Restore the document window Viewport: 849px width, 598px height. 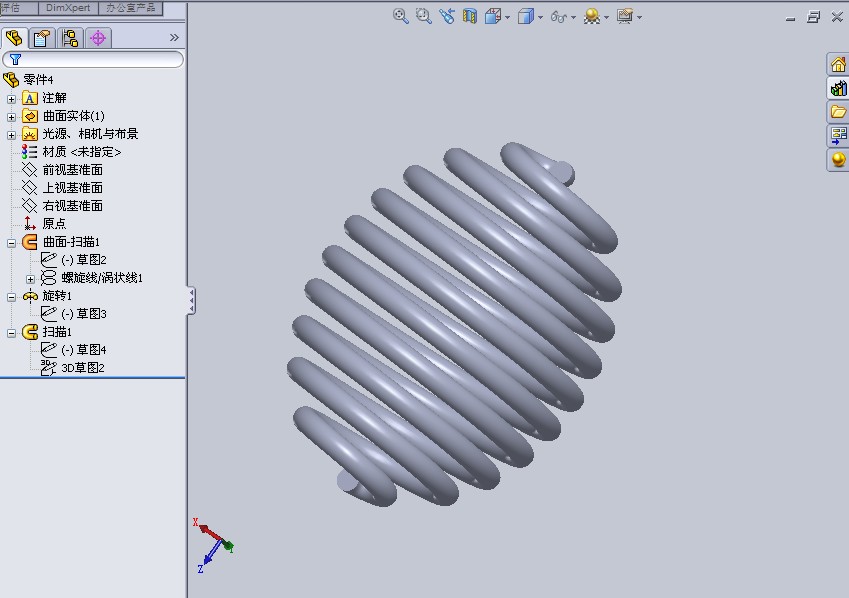813,17
